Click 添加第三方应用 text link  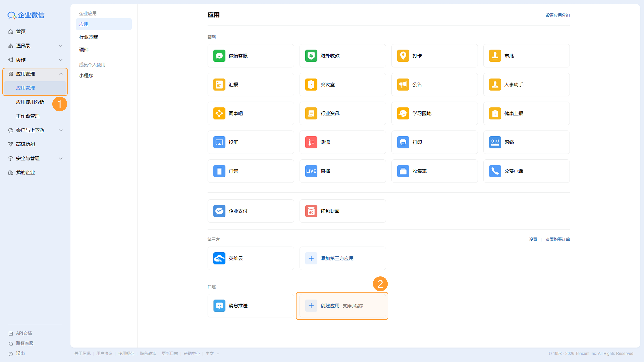pos(337,258)
